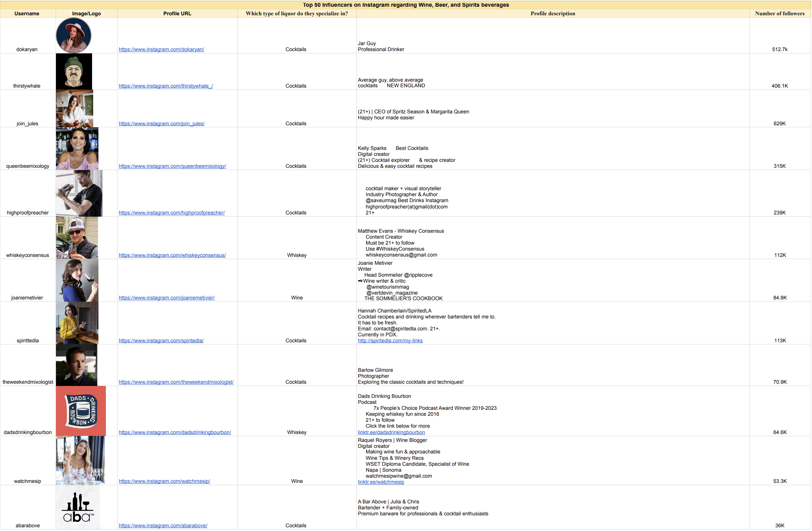Select the Username column header cell
The width and height of the screenshot is (812, 531).
pyautogui.click(x=27, y=13)
